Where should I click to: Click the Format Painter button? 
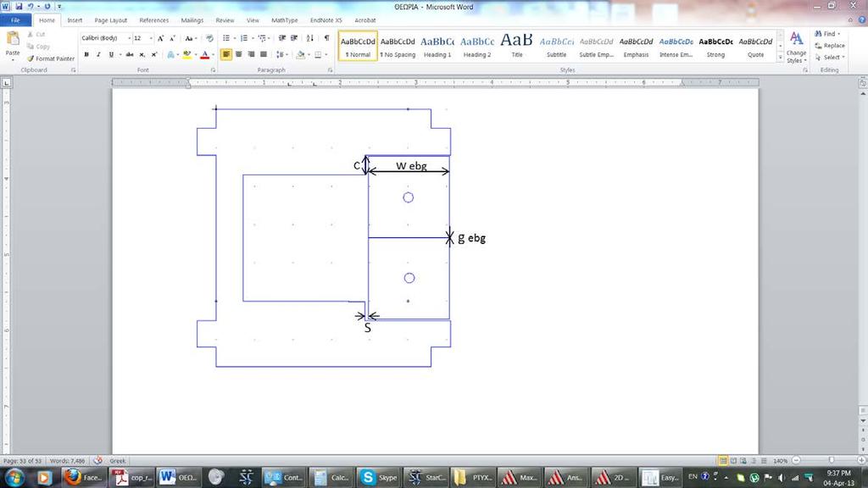point(50,58)
